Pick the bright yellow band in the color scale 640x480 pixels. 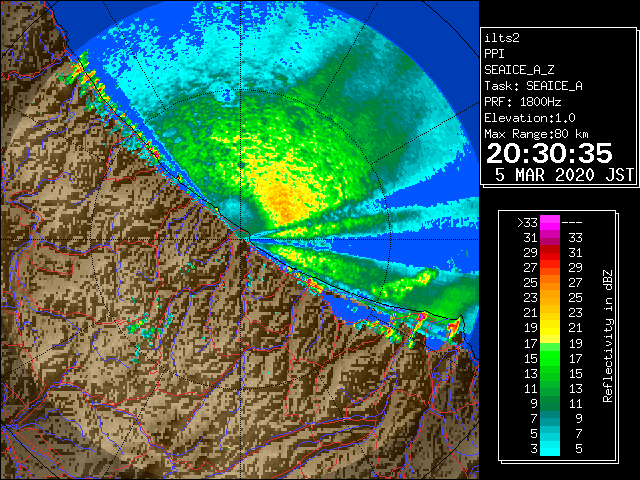tap(550, 329)
